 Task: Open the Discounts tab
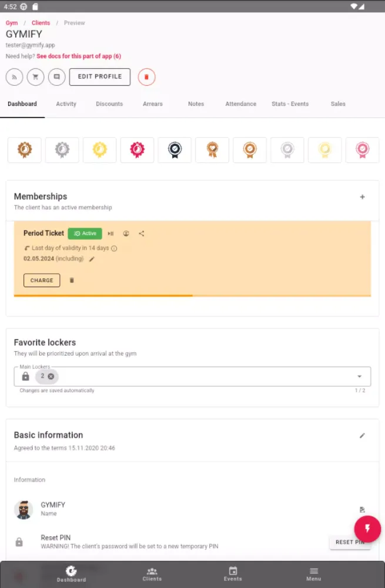click(109, 104)
